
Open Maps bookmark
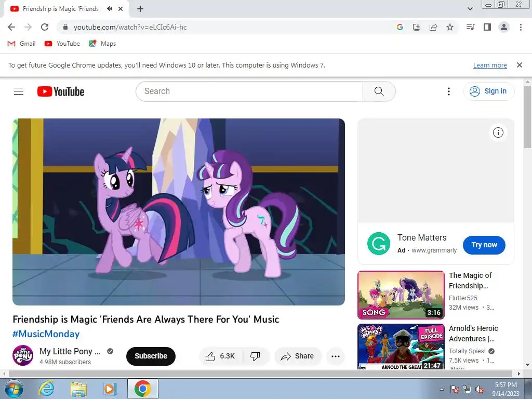[x=102, y=44]
